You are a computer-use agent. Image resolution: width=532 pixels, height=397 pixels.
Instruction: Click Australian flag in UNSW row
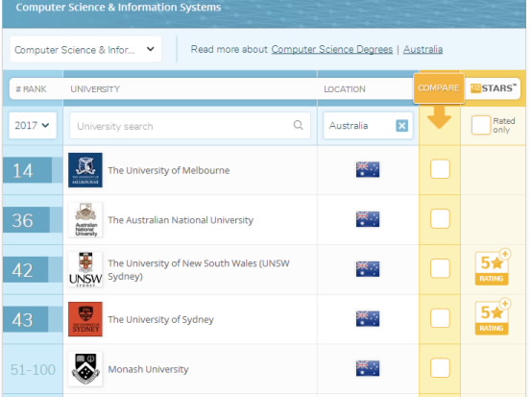point(368,269)
